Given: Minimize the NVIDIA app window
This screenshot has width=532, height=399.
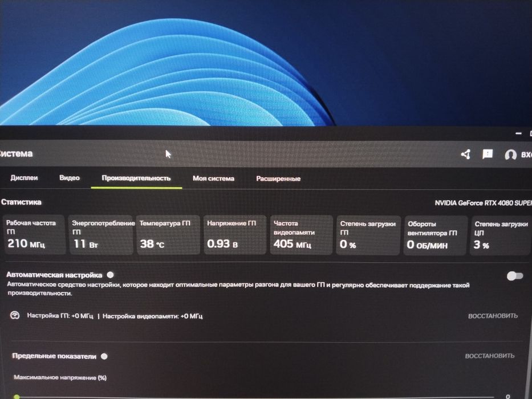Looking at the screenshot, I should 518,134.
